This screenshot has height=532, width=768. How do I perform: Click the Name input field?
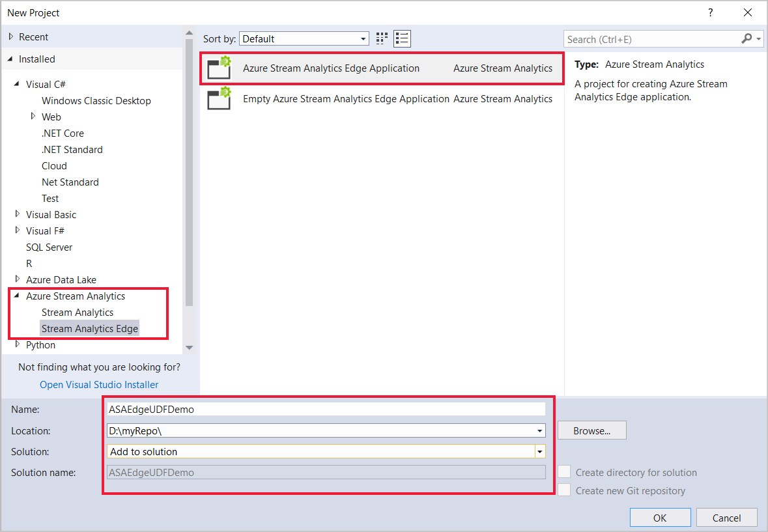click(x=326, y=409)
